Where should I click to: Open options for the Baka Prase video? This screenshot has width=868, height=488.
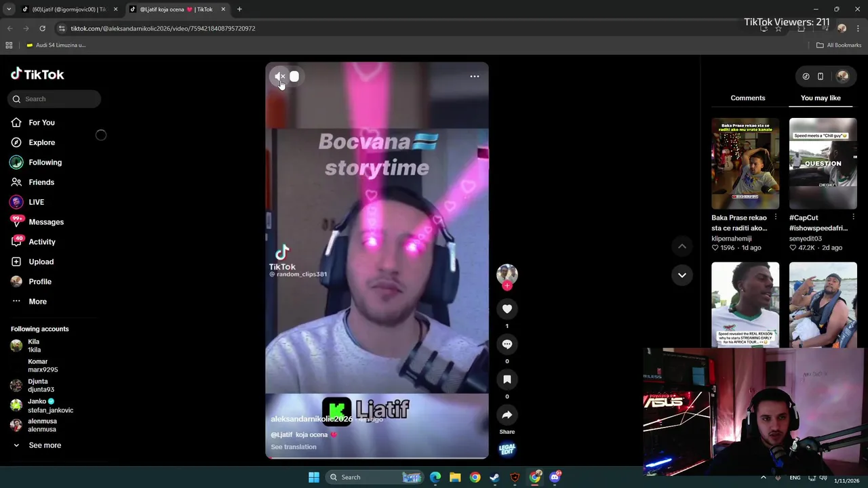tap(776, 218)
